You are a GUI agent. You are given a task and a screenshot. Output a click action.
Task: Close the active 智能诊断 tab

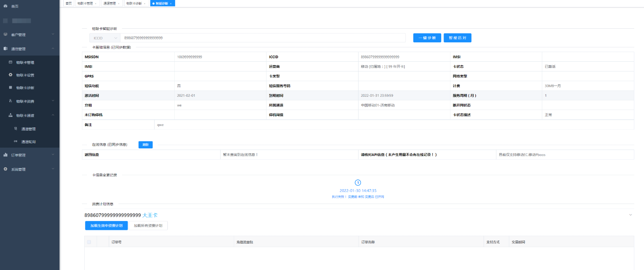(171, 3)
